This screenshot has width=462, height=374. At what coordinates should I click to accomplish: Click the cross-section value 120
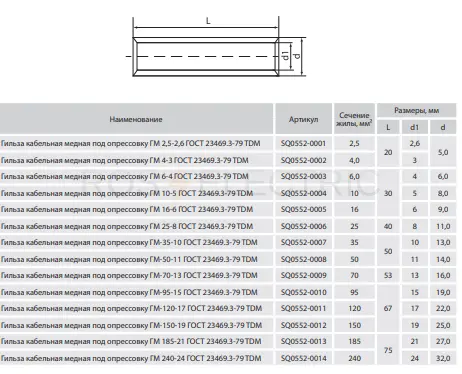[354, 308]
